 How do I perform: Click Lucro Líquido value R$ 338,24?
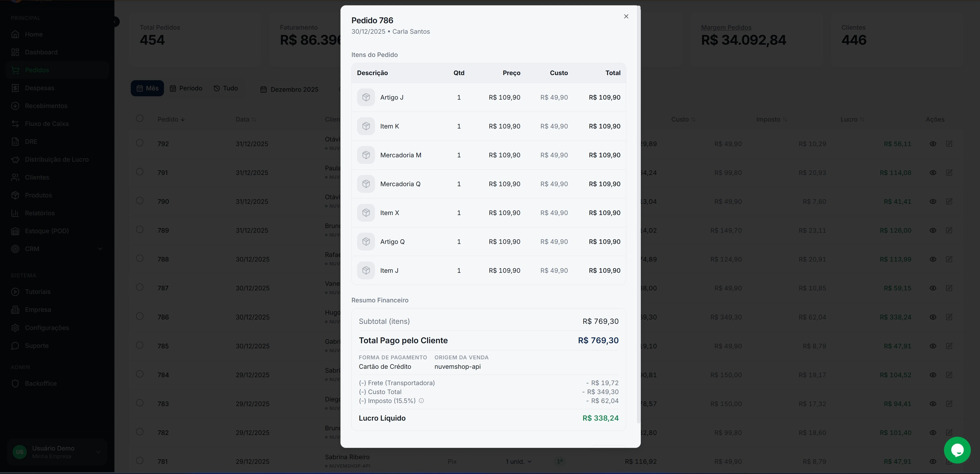coord(600,418)
